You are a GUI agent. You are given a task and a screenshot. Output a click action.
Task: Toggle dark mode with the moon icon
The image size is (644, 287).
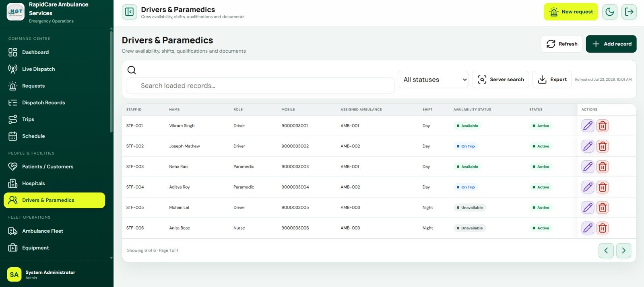tap(609, 12)
